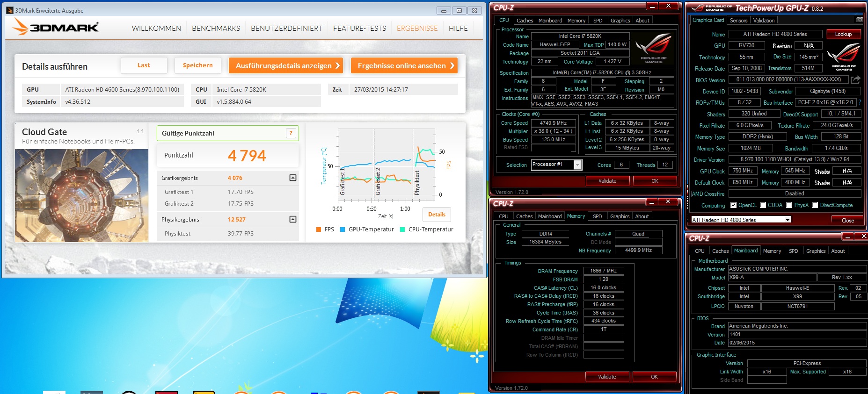Click the Bus Interface question mark in GPU-Z
The width and height of the screenshot is (868, 394).
coord(860,102)
